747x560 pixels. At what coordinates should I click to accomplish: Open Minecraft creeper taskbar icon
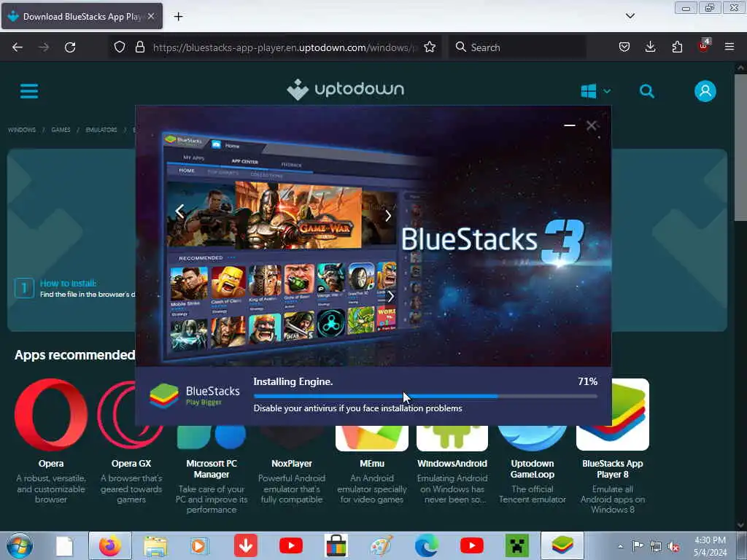point(517,545)
